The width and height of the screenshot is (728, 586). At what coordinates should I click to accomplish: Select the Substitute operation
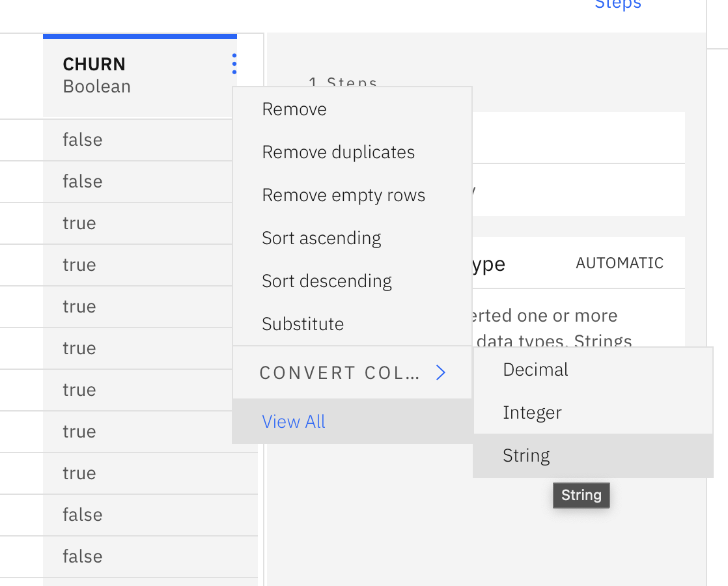point(302,324)
